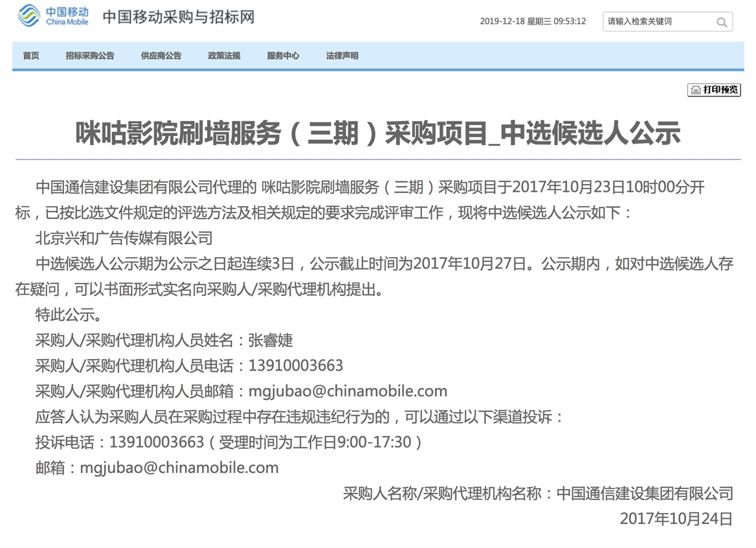Screen dimensions: 756x548
Task: Click the contact name 张睿婕
Action: tap(271, 340)
